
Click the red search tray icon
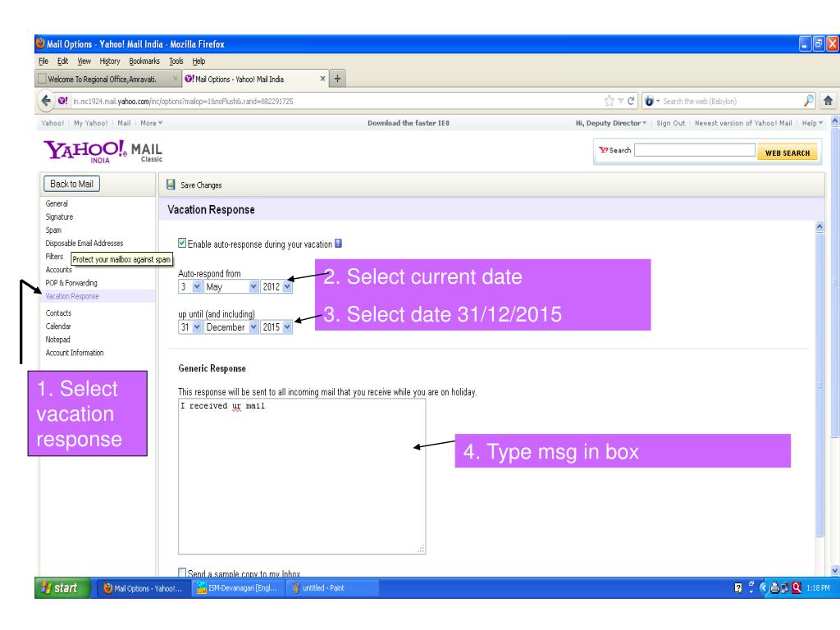click(x=797, y=587)
